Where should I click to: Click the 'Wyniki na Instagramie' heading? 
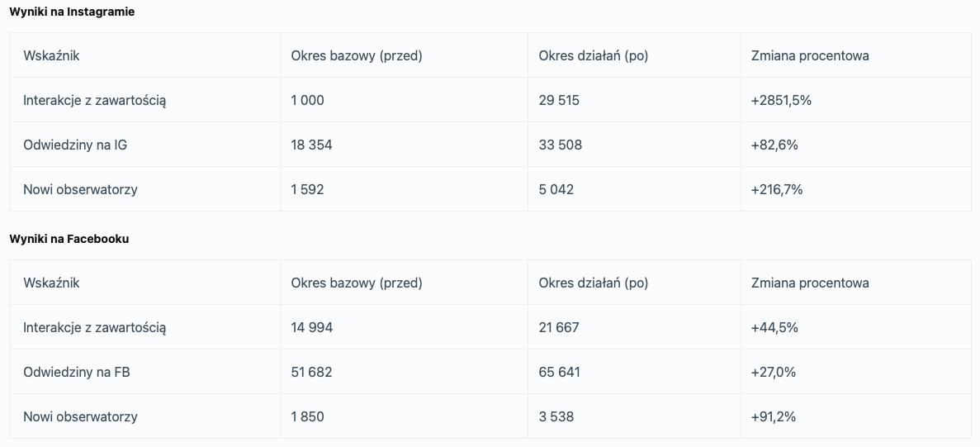(x=72, y=12)
